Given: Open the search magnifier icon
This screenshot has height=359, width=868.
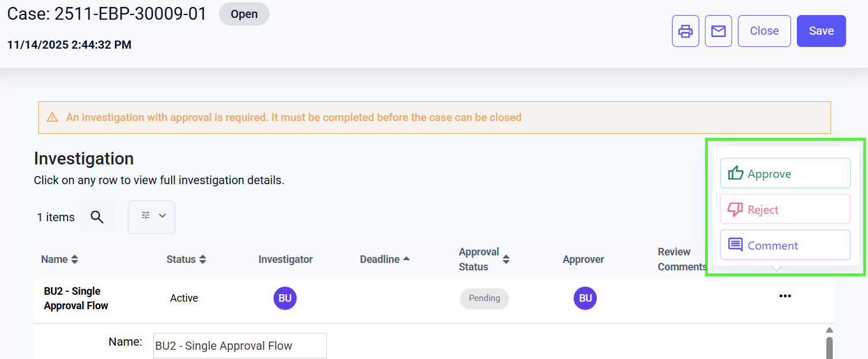Looking at the screenshot, I should [x=97, y=217].
